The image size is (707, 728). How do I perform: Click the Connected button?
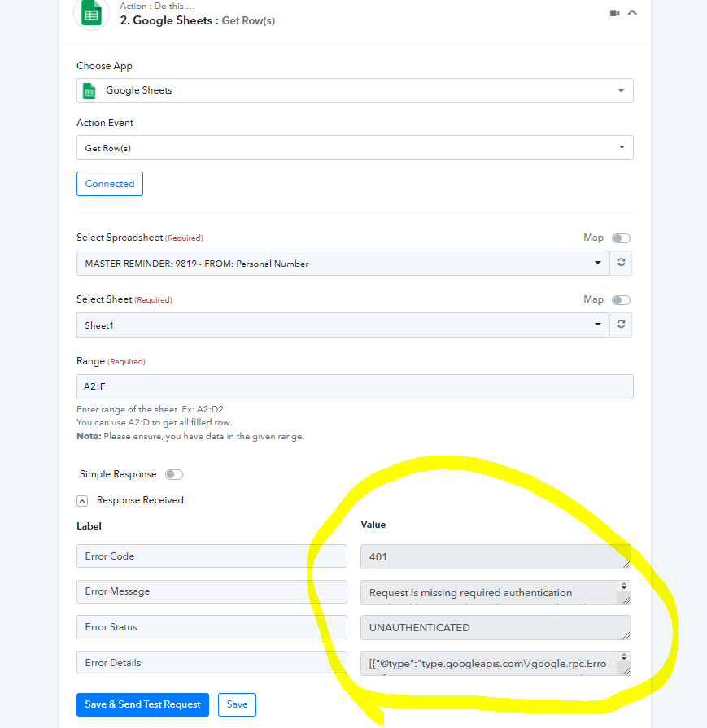click(x=110, y=184)
